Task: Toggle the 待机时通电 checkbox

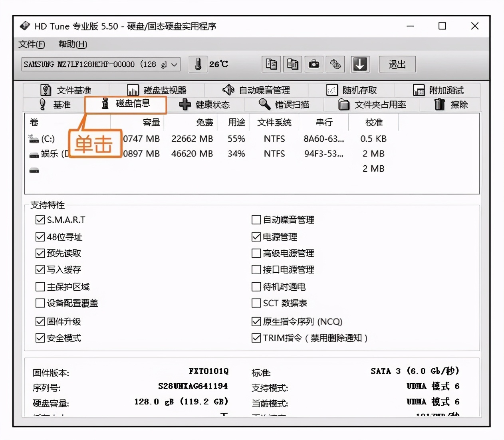Action: (x=256, y=287)
